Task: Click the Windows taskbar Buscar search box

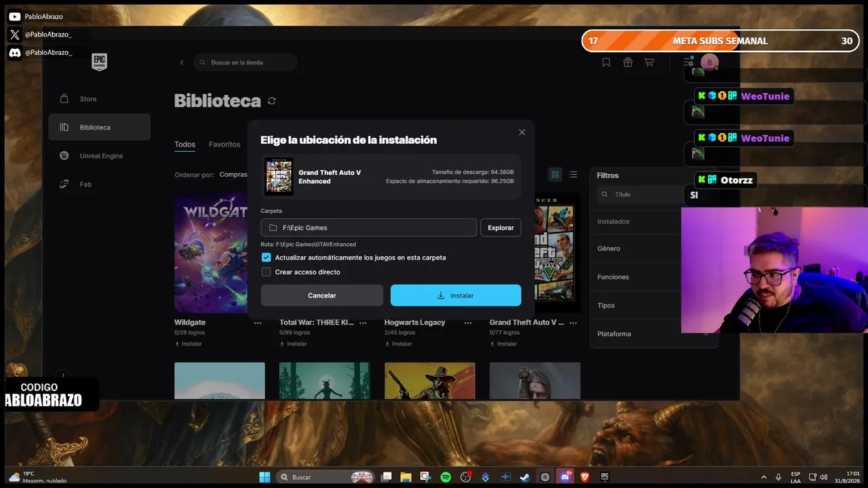Action: tap(326, 477)
